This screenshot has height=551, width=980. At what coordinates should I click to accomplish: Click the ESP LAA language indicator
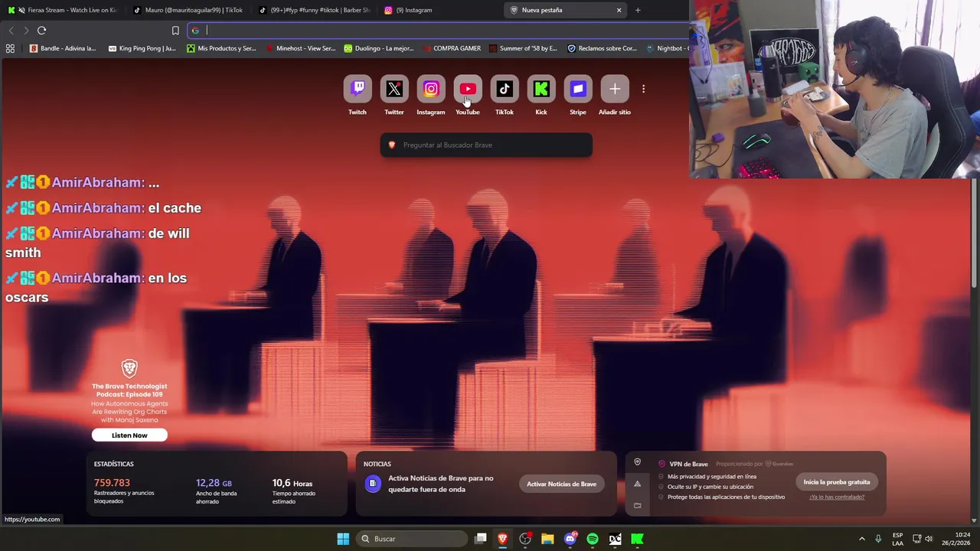(897, 539)
